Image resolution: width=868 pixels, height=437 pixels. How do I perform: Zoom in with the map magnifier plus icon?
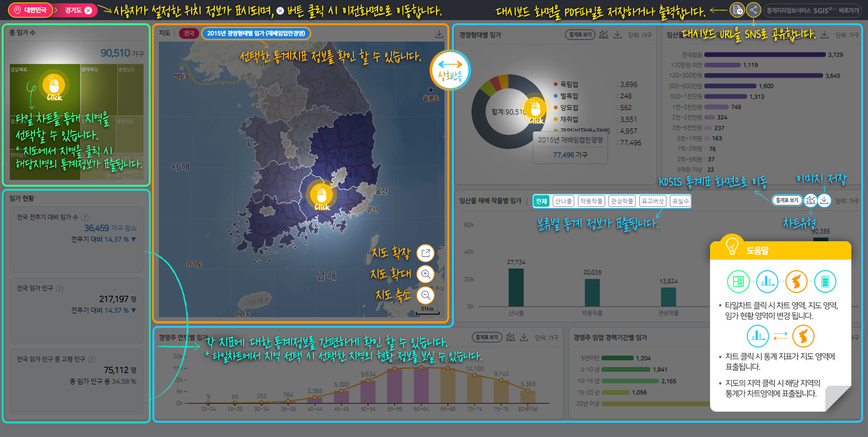pos(425,274)
